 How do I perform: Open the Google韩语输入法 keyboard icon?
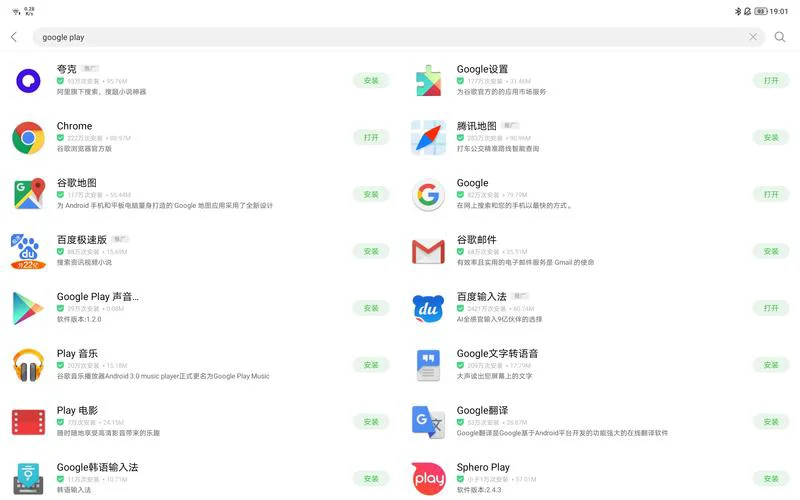pos(29,479)
